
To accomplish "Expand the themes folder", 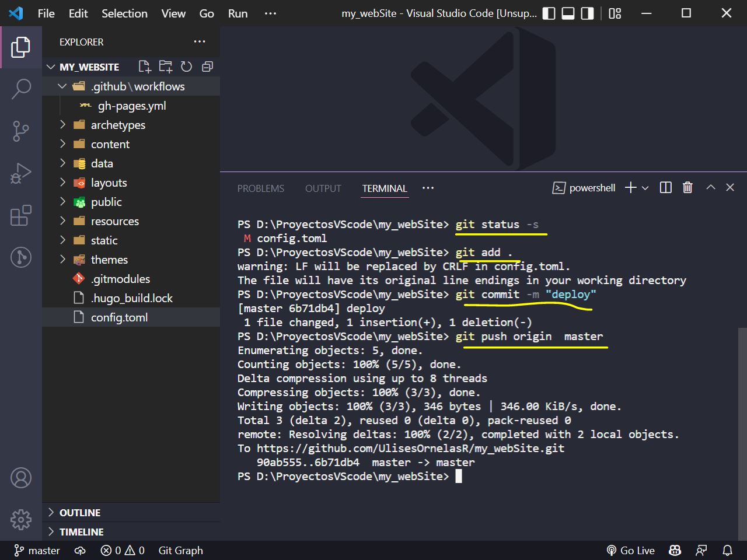I will click(62, 260).
